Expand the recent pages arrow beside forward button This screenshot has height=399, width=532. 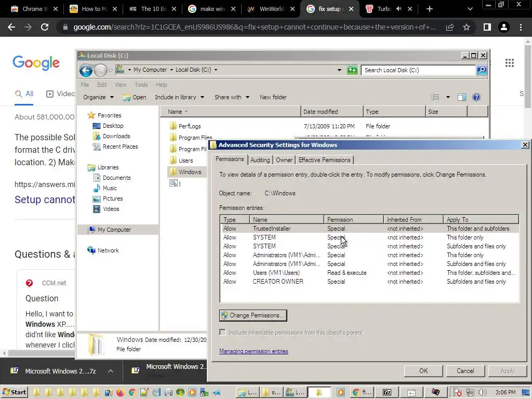click(110, 71)
